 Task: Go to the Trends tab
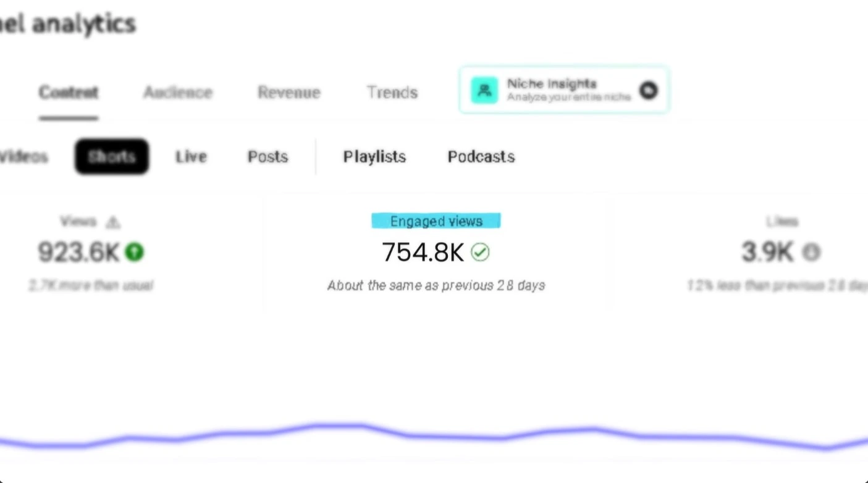392,92
